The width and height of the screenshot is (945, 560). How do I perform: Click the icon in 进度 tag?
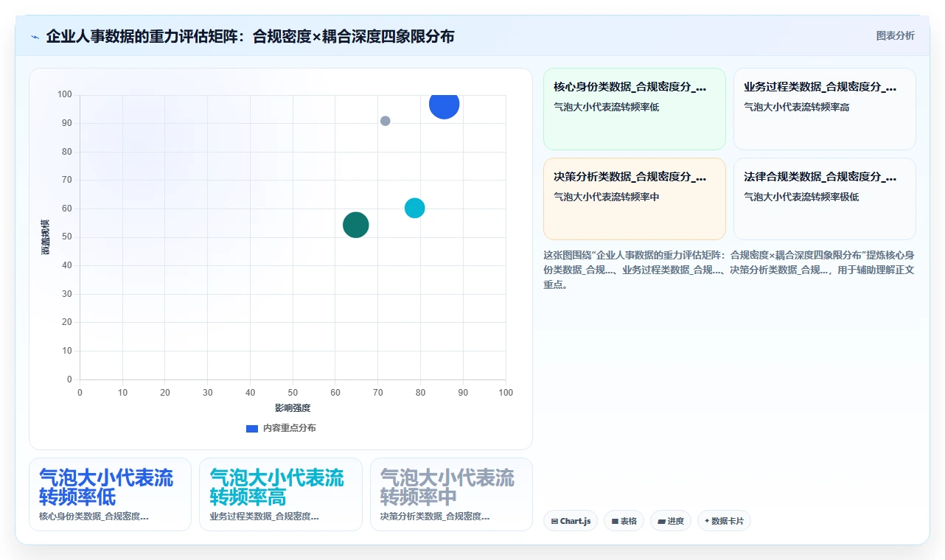pyautogui.click(x=661, y=521)
